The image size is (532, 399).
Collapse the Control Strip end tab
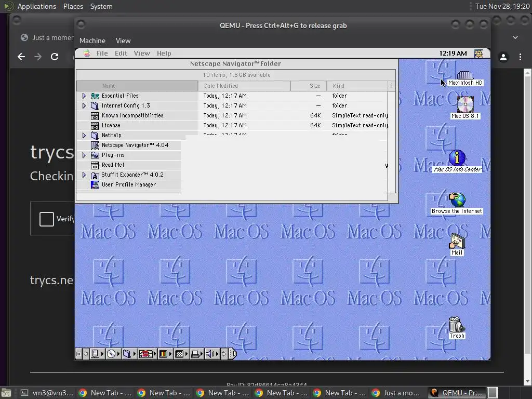point(232,354)
